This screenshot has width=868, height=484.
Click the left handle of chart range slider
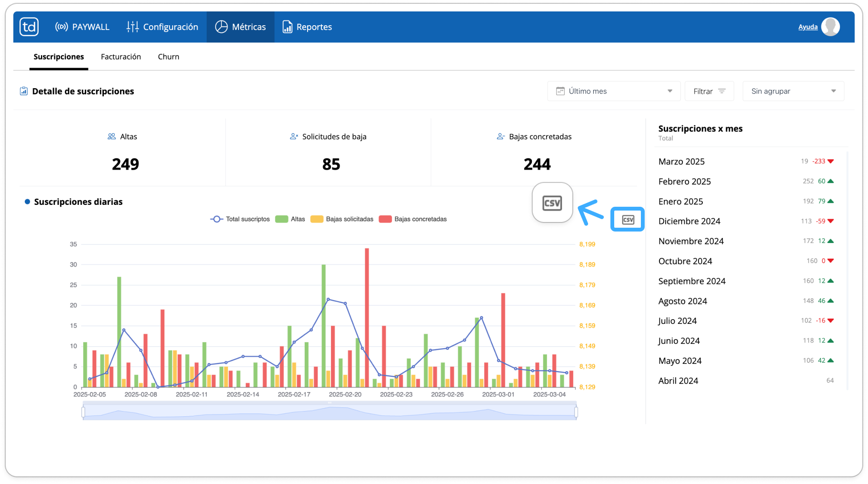point(83,412)
